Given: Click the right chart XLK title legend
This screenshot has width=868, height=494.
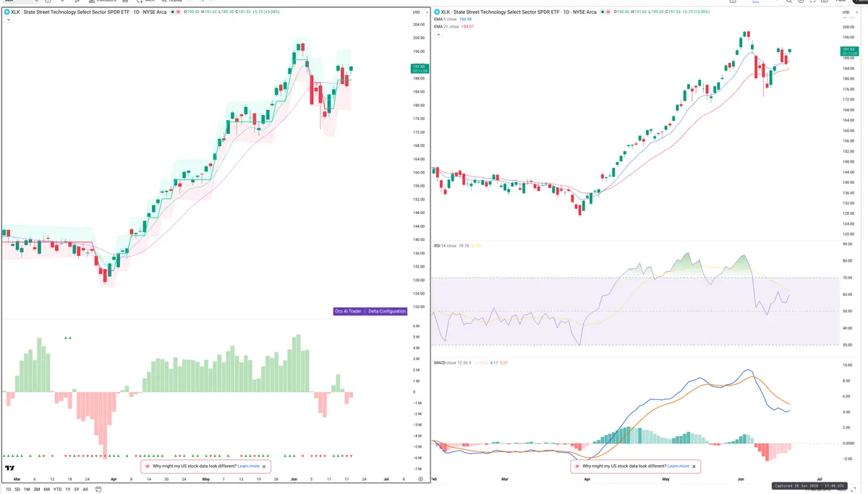Looking at the screenshot, I should tap(519, 12).
